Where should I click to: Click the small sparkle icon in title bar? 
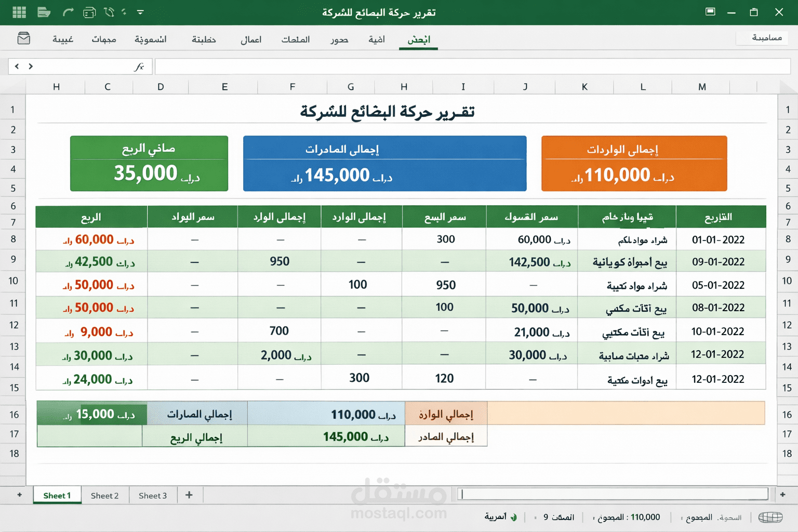[x=124, y=11]
